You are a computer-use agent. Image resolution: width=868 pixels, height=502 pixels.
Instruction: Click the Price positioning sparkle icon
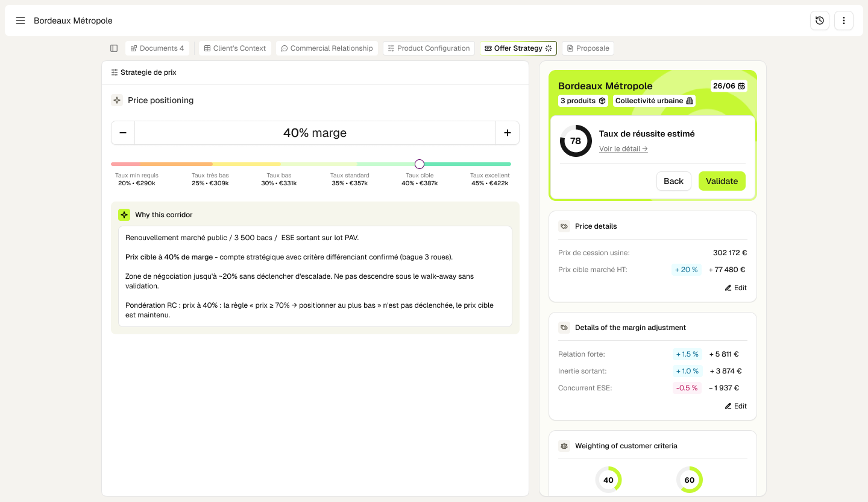click(x=117, y=100)
